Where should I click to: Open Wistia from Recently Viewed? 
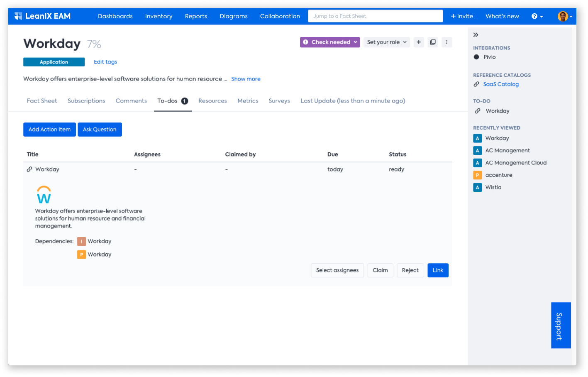point(493,187)
